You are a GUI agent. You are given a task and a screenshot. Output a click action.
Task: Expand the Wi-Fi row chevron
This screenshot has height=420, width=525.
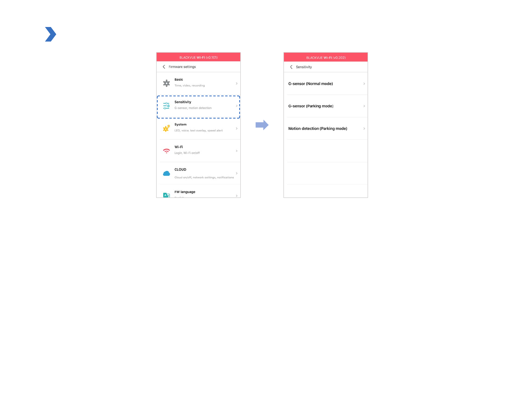[237, 151]
